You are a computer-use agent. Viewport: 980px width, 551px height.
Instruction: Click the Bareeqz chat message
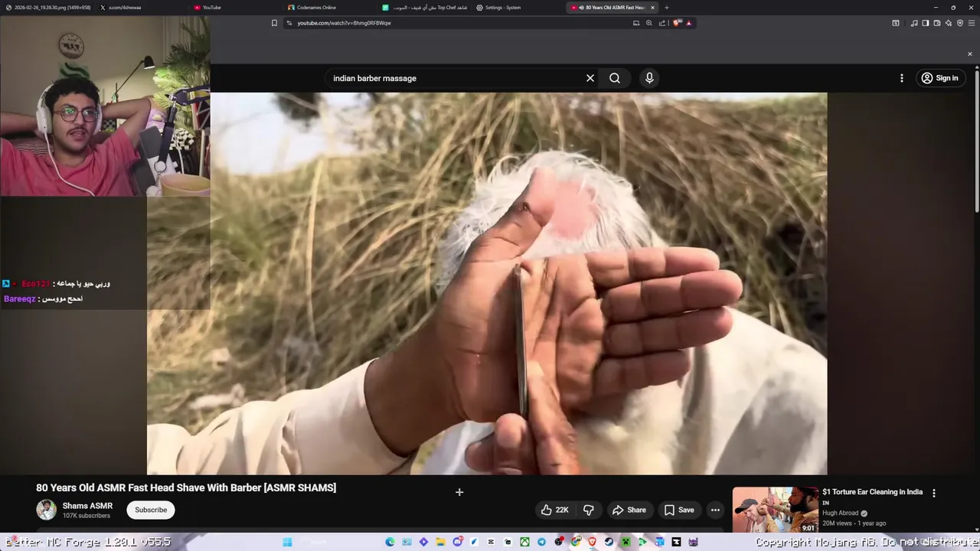pyautogui.click(x=43, y=298)
